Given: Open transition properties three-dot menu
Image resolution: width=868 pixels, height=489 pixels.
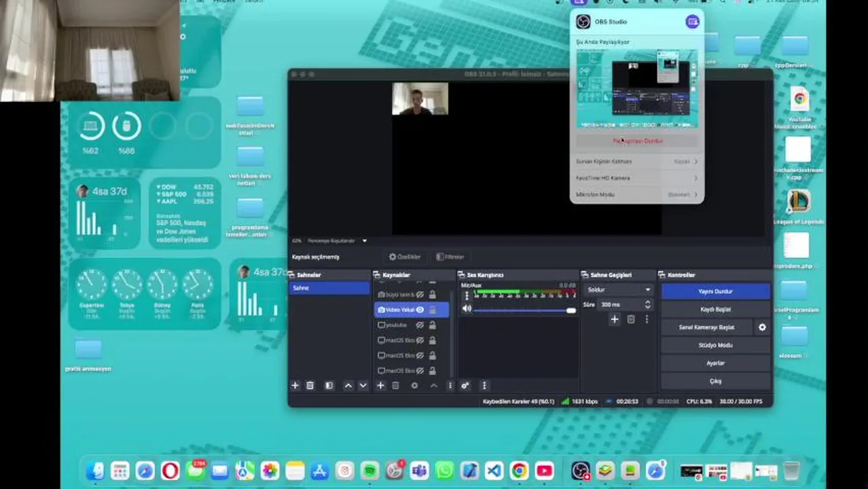Looking at the screenshot, I should (647, 319).
